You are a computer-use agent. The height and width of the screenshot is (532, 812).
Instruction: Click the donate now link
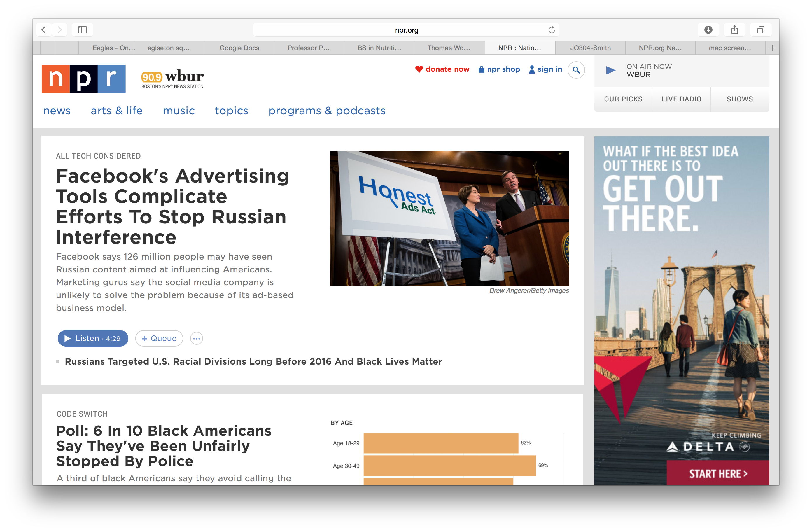click(x=442, y=69)
